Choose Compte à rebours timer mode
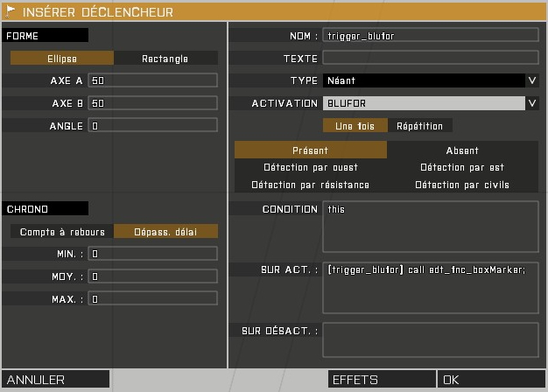This screenshot has width=548, height=392. click(x=62, y=232)
